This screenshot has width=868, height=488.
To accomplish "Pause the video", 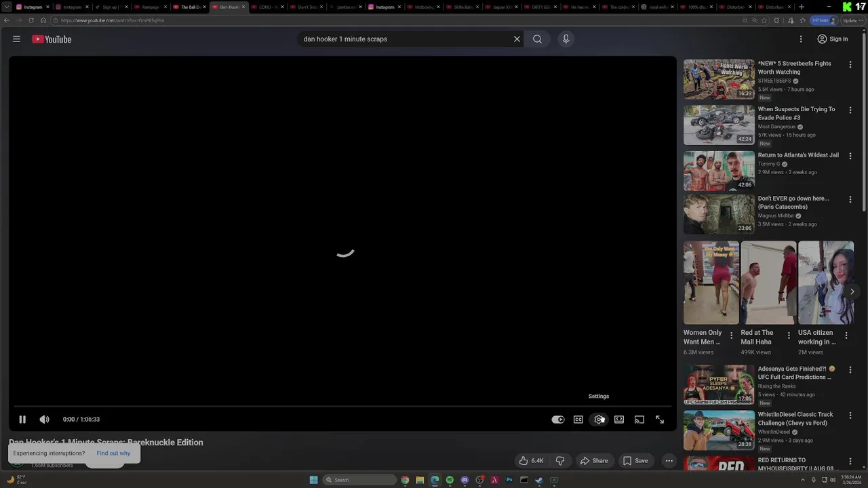I will pos(22,420).
